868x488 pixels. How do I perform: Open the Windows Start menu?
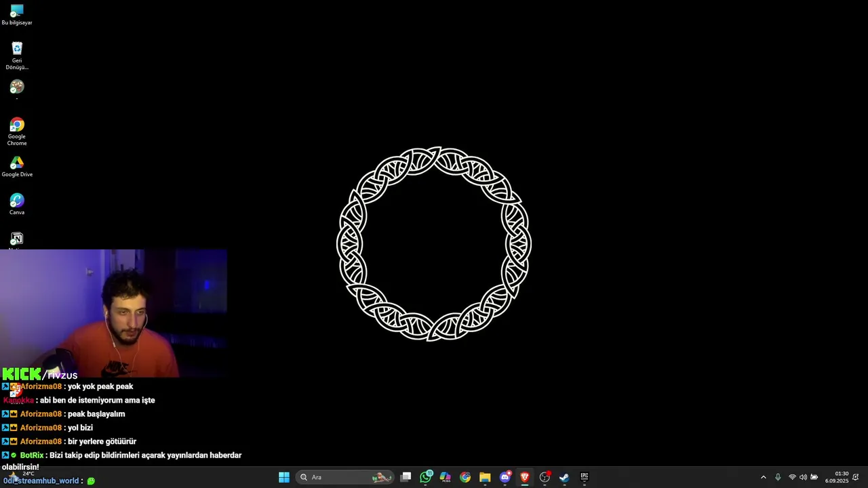(x=284, y=477)
